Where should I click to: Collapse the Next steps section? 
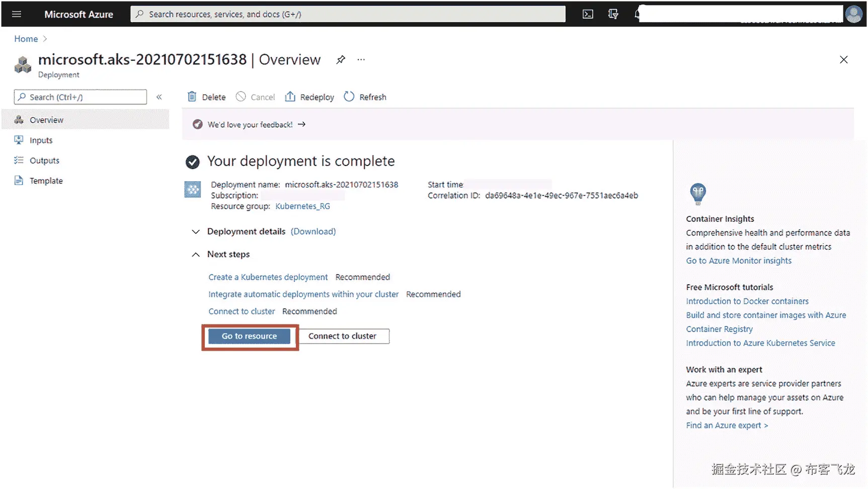pyautogui.click(x=196, y=255)
